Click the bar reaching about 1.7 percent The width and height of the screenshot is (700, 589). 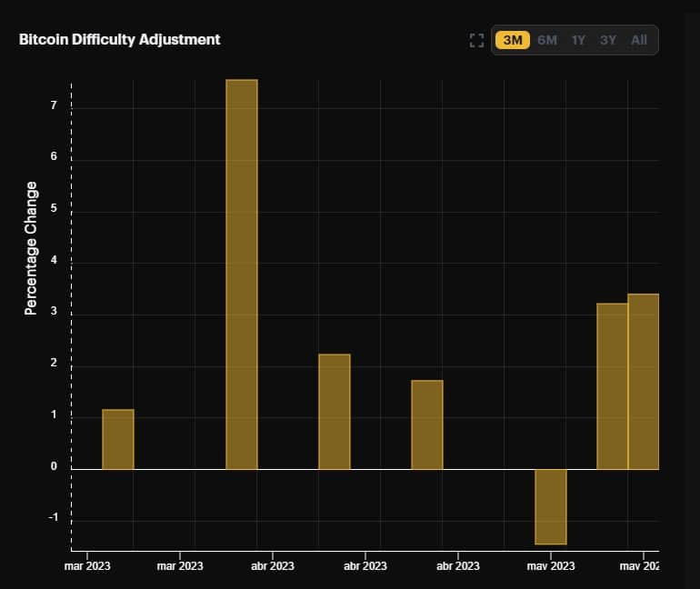click(x=427, y=424)
